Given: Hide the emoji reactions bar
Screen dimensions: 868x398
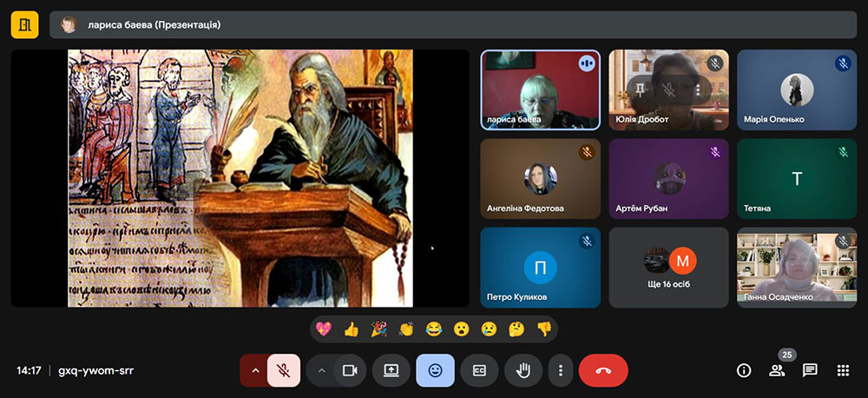Looking at the screenshot, I should point(435,370).
